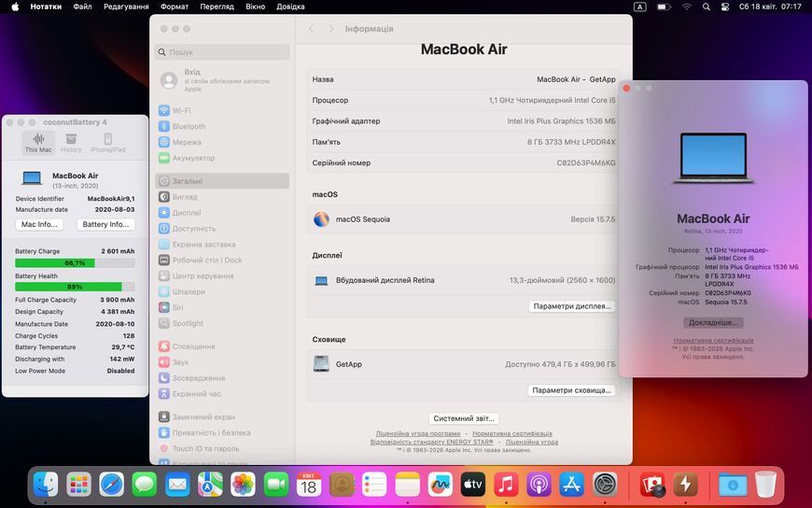Open Photos app in Dock
The width and height of the screenshot is (812, 508).
coord(243,485)
